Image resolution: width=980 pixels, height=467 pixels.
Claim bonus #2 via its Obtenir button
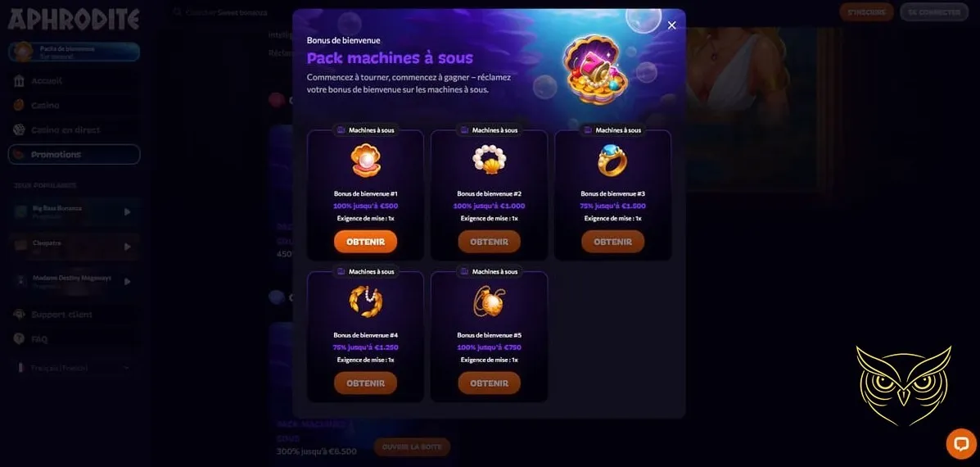pos(489,242)
